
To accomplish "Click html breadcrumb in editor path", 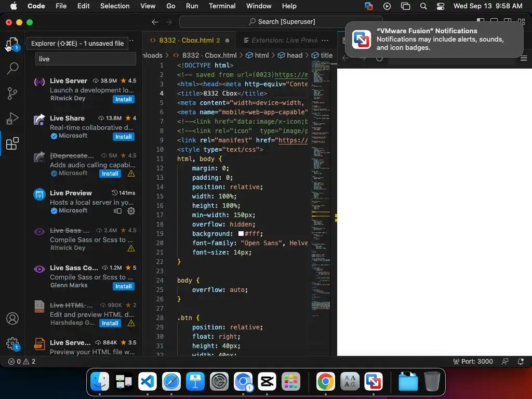I will pyautogui.click(x=258, y=55).
